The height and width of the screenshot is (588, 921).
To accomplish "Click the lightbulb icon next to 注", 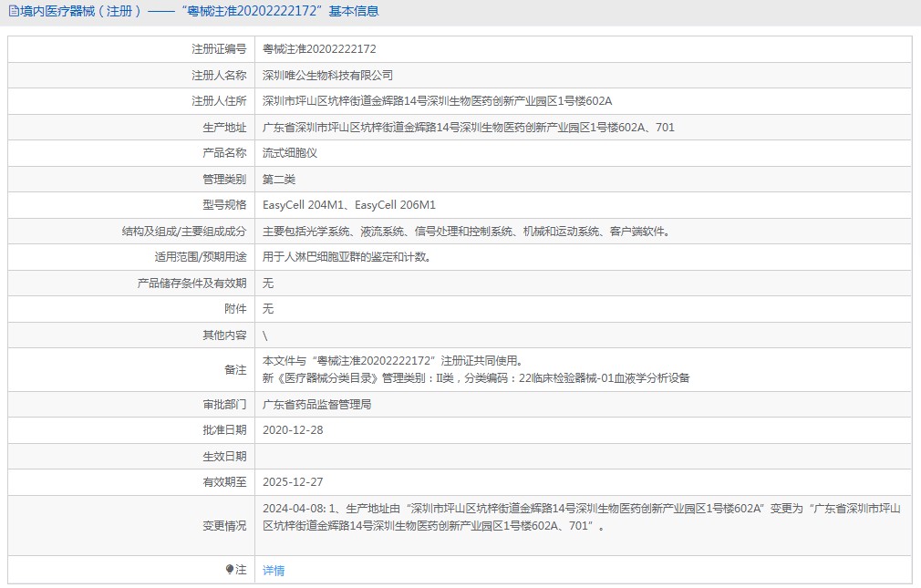I will 229,569.
